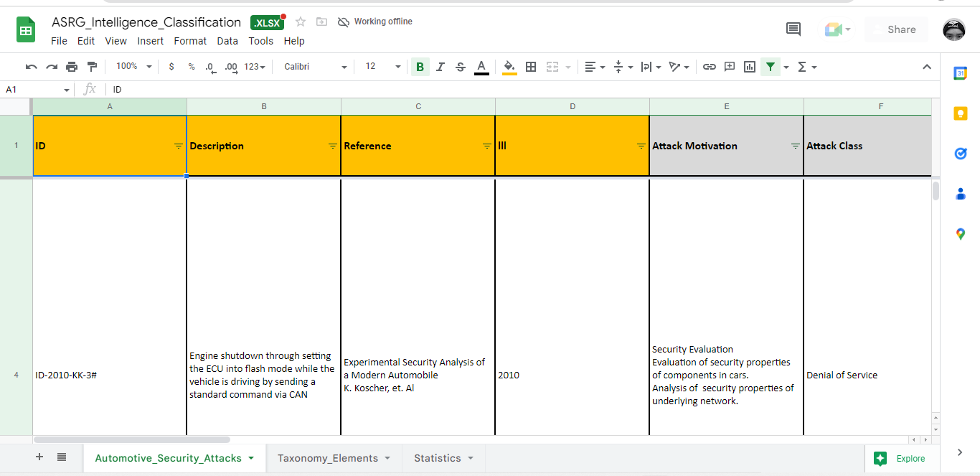The image size is (980, 476).
Task: Open the merge type dropdown arrow
Action: (568, 67)
